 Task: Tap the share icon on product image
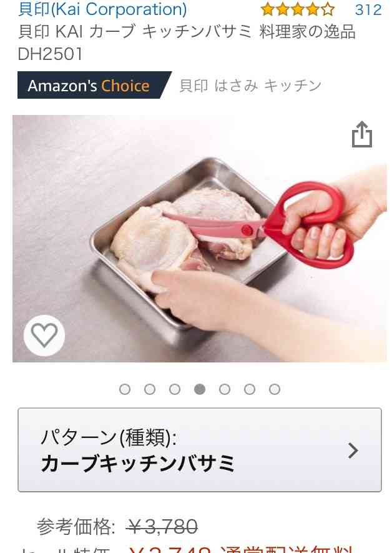(361, 134)
